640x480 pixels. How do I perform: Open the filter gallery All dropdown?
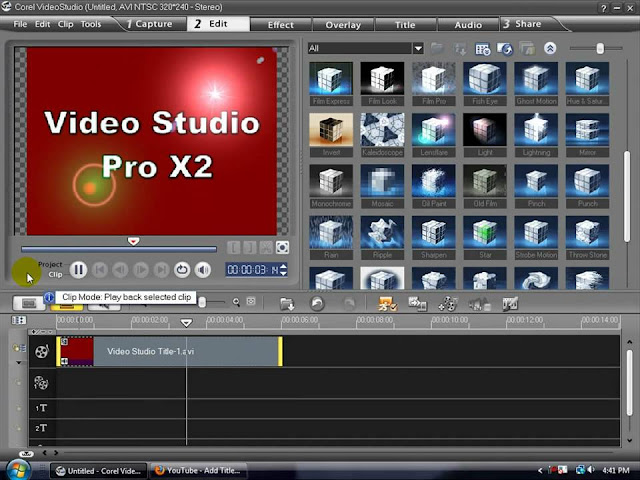click(x=418, y=49)
